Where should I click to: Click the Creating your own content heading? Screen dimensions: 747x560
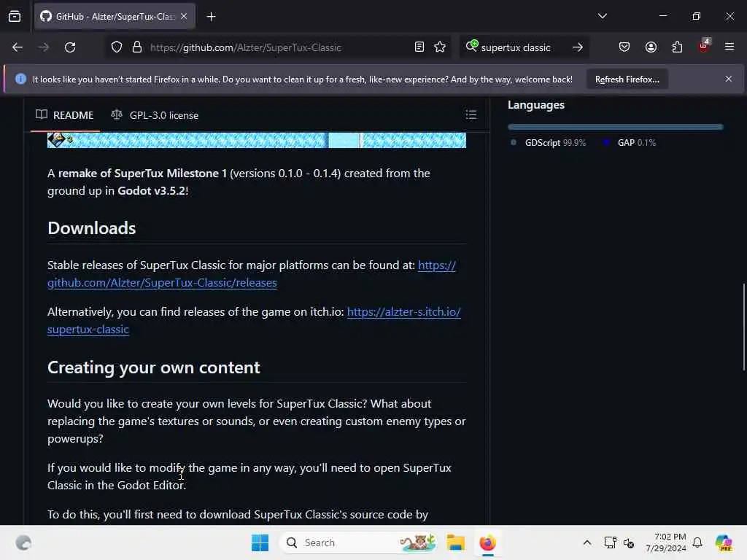(154, 367)
